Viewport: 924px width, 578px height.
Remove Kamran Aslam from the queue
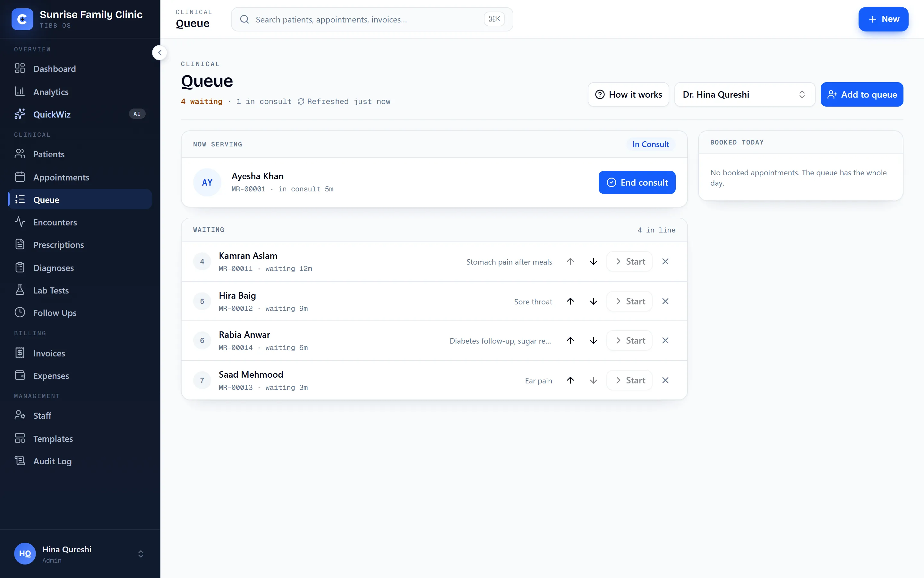click(x=665, y=261)
